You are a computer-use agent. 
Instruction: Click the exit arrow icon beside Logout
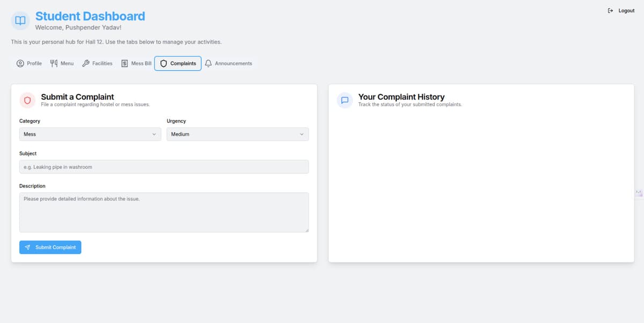coord(610,10)
